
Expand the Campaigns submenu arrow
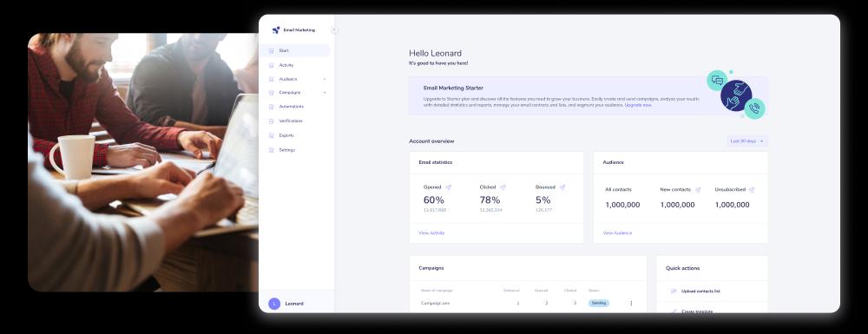tap(325, 92)
